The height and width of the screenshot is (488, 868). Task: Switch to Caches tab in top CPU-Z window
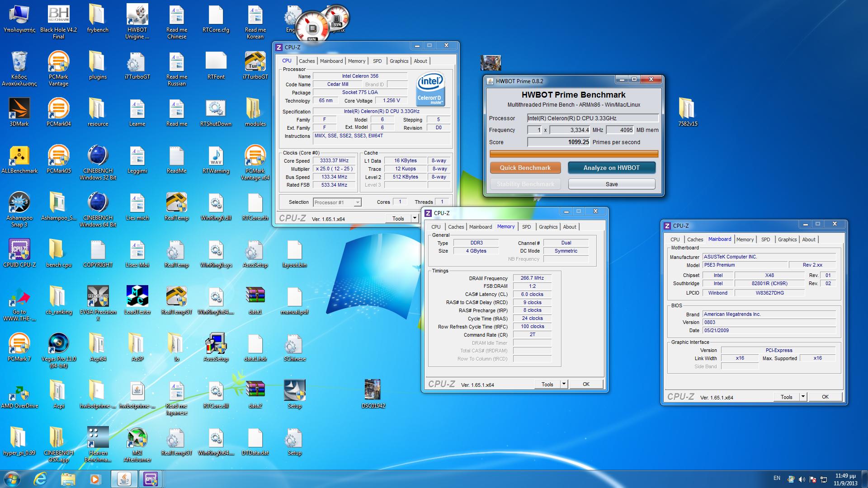point(307,61)
